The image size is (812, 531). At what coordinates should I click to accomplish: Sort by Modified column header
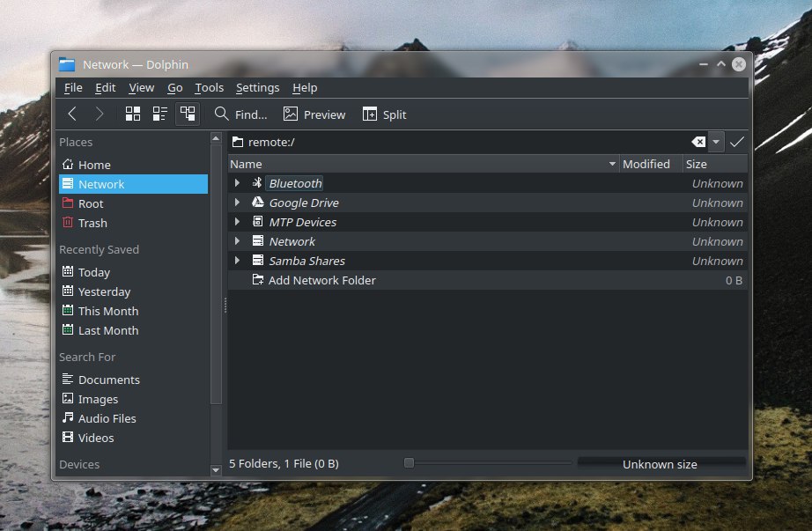pos(651,164)
